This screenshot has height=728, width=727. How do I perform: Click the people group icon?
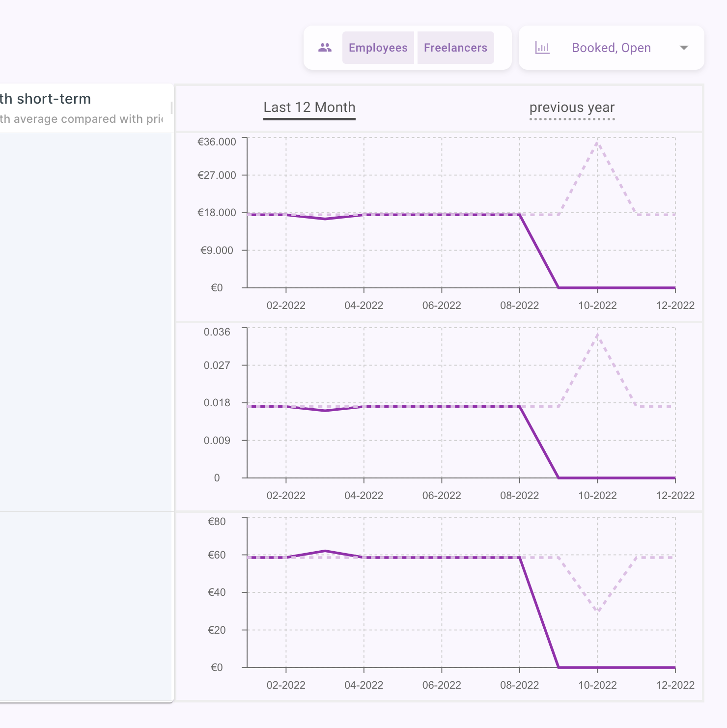tap(325, 48)
